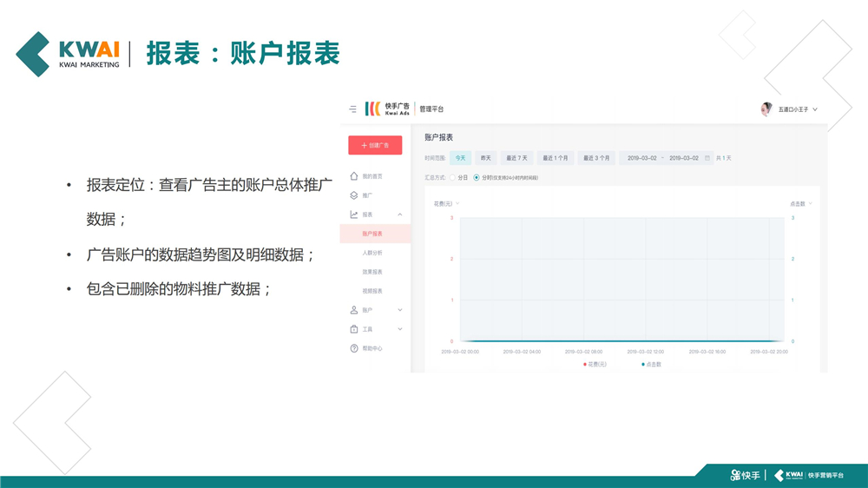Open the 花费(元) metric dropdown
The image size is (868, 488).
click(447, 204)
